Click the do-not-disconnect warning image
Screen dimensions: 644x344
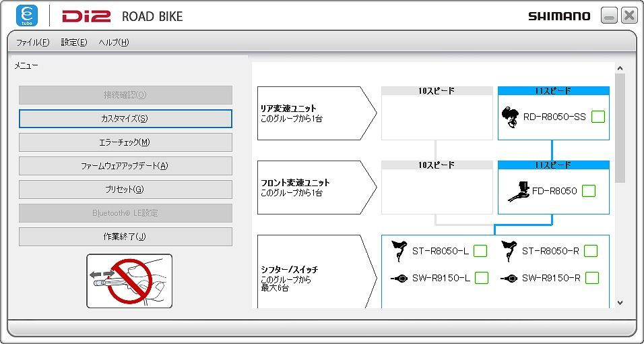point(129,281)
